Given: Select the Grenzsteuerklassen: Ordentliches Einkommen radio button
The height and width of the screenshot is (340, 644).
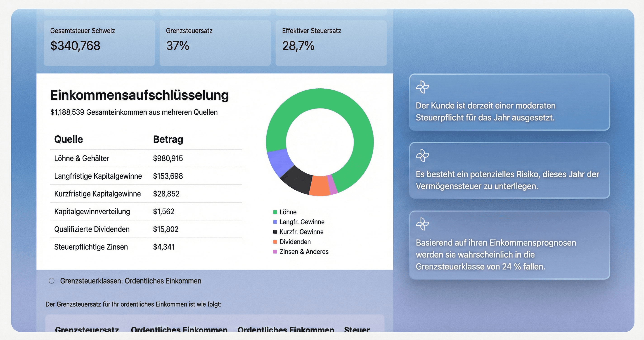Looking at the screenshot, I should tap(52, 281).
